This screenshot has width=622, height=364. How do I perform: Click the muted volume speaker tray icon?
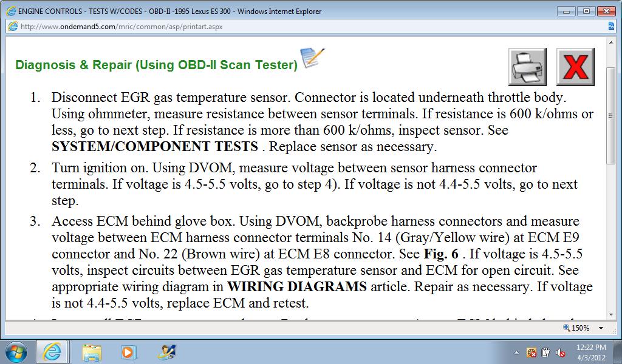tap(560, 352)
